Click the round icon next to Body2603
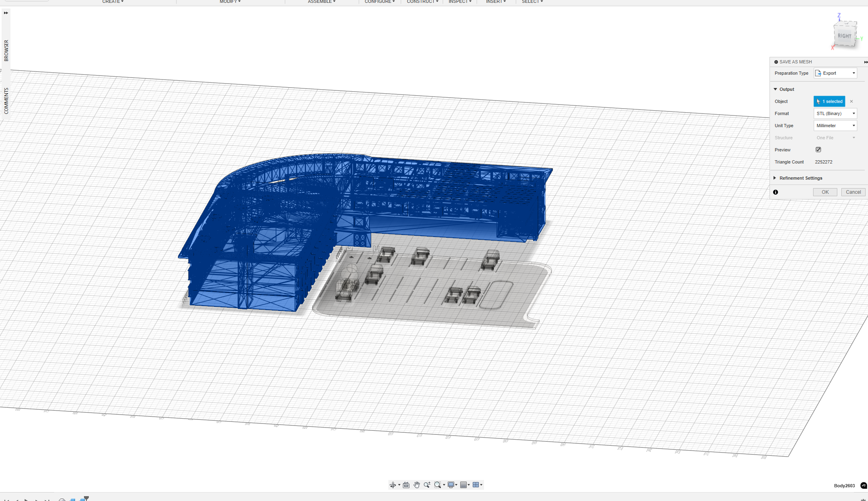This screenshot has height=501, width=868. click(864, 486)
